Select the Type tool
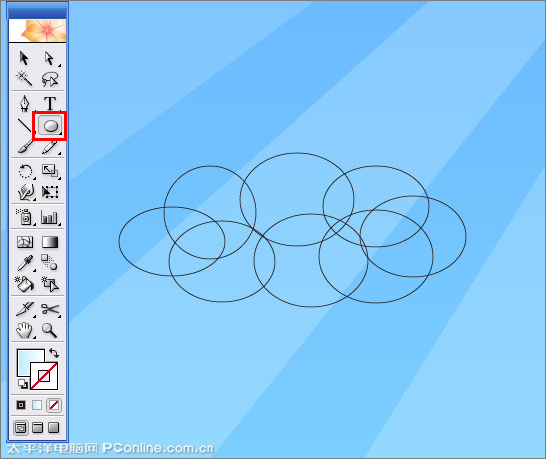The height and width of the screenshot is (459, 546). pyautogui.click(x=50, y=103)
